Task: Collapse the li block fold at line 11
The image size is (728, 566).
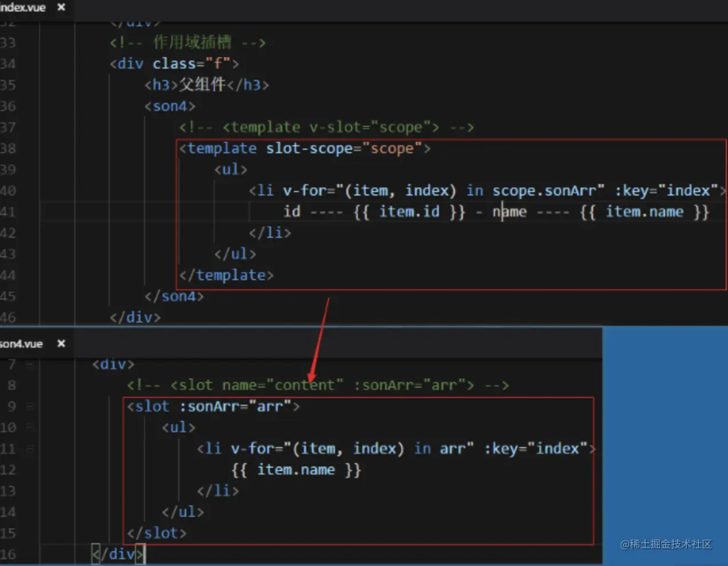Action: (30, 449)
